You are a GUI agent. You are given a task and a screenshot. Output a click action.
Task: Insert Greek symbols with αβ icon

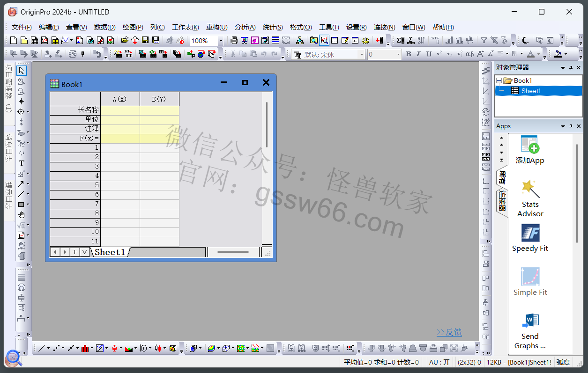tap(470, 54)
